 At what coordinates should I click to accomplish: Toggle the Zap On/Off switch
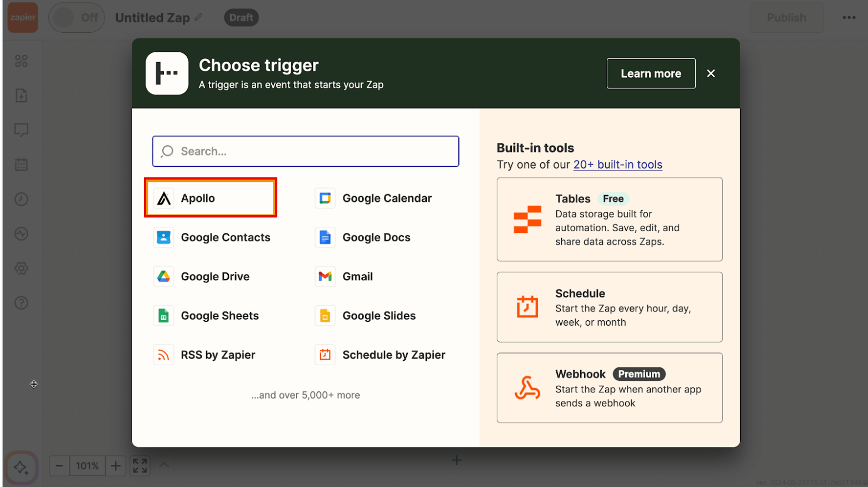pos(77,17)
